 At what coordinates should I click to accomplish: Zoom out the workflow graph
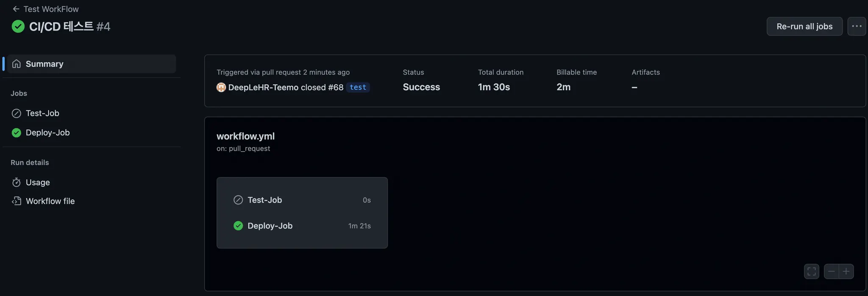831,271
